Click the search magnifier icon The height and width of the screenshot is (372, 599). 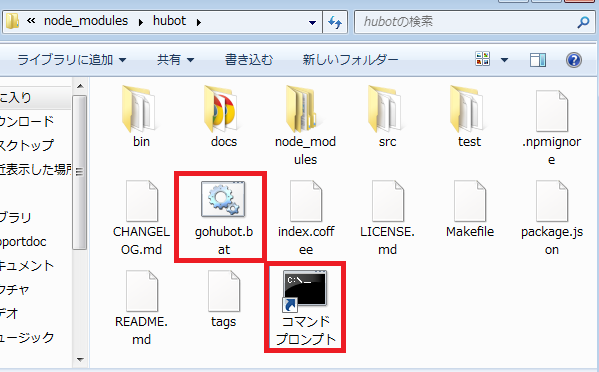pos(583,22)
